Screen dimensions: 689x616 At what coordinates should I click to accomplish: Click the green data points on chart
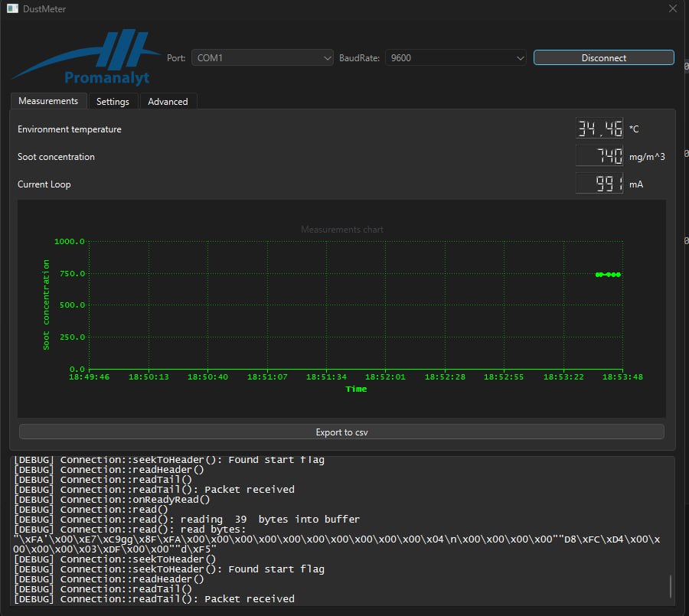[x=608, y=275]
